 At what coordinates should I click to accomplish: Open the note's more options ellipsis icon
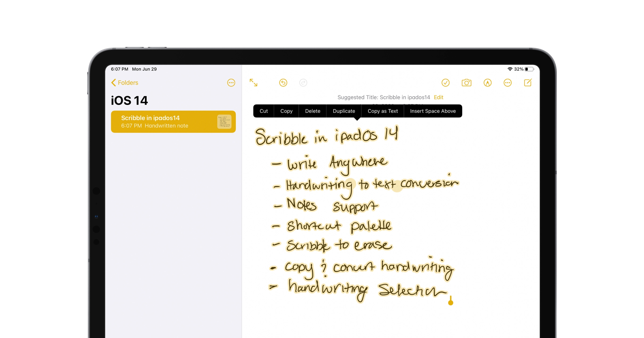[x=507, y=82]
